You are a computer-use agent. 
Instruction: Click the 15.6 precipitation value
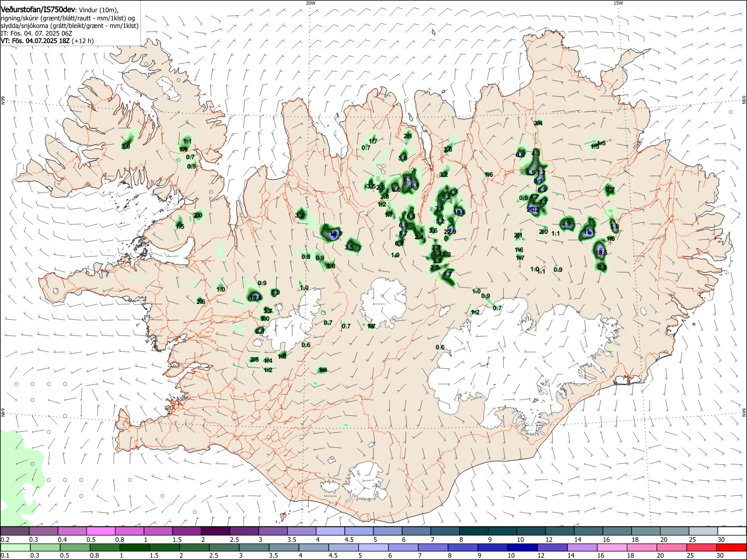[460, 212]
